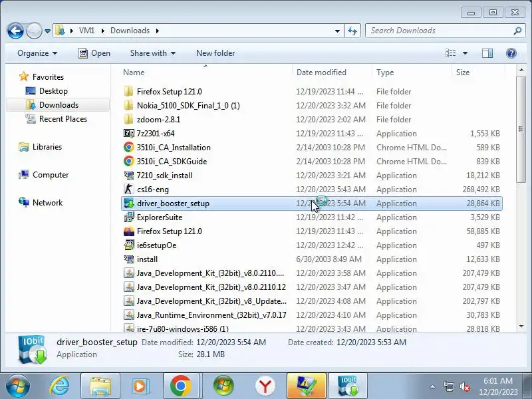Select Desktop in the navigation pane
Viewport: 532px width, 399px height.
53,91
